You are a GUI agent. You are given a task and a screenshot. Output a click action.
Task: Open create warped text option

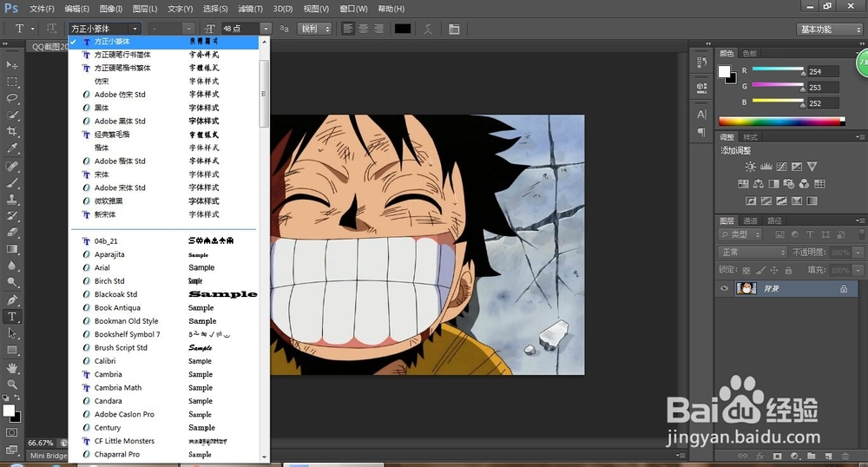point(428,29)
